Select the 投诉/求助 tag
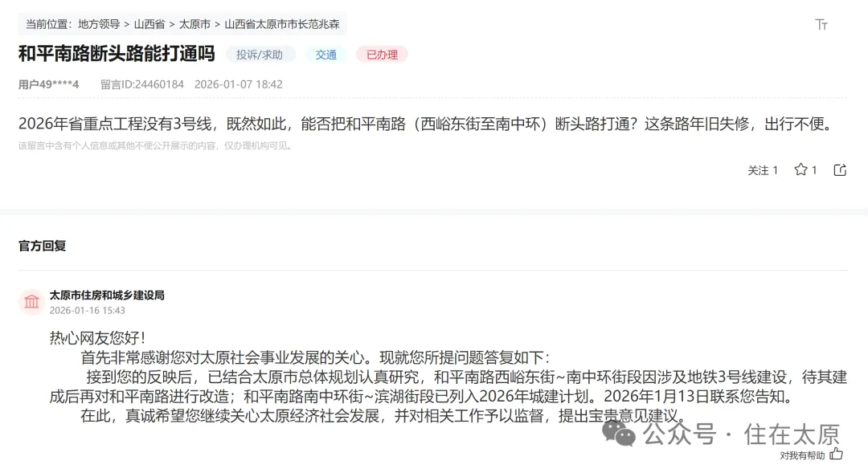Image resolution: width=868 pixels, height=469 pixels. pyautogui.click(x=260, y=55)
